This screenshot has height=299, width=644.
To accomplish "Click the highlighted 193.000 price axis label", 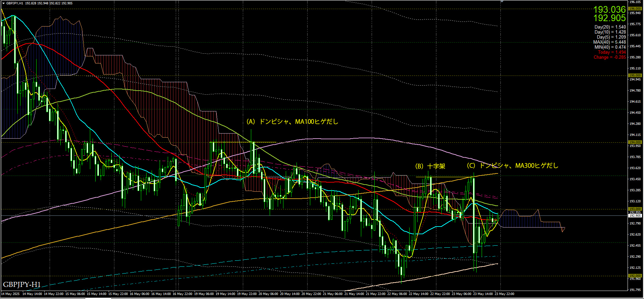I will click(x=635, y=209).
